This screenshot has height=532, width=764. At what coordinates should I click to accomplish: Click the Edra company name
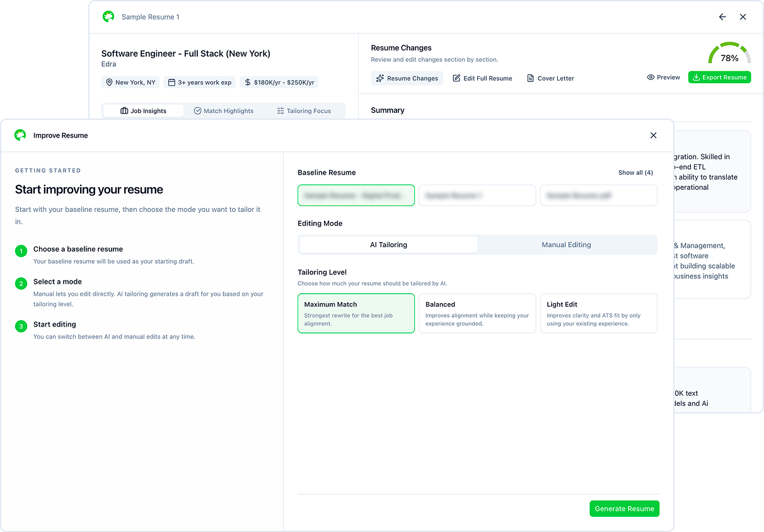[108, 64]
